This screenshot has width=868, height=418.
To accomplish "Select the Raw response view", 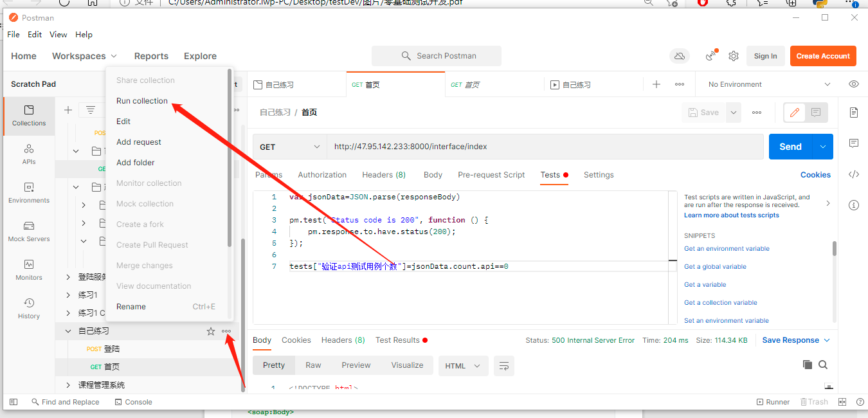I will point(313,365).
